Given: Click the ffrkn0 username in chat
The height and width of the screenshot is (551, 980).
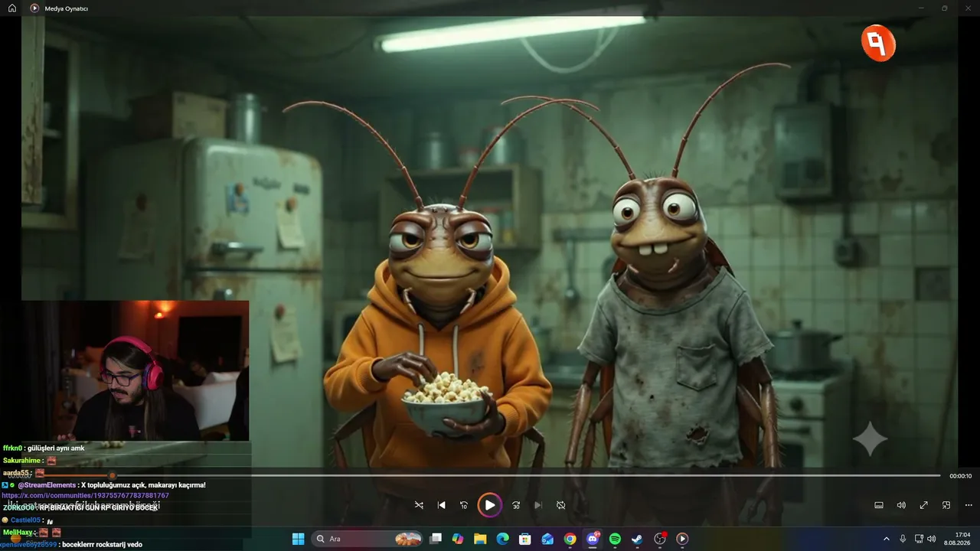Looking at the screenshot, I should 13,448.
